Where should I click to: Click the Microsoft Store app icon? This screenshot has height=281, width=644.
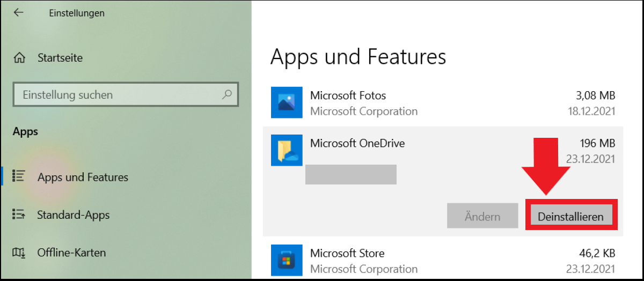287,261
